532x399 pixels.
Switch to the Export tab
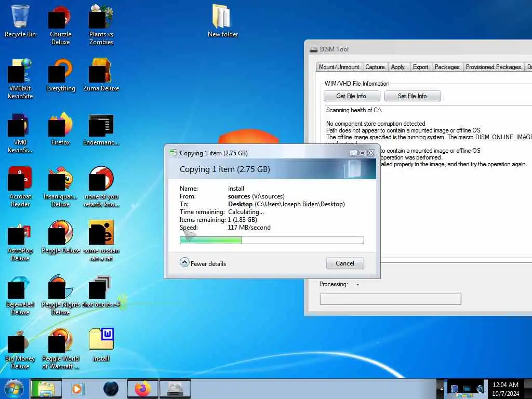point(420,67)
